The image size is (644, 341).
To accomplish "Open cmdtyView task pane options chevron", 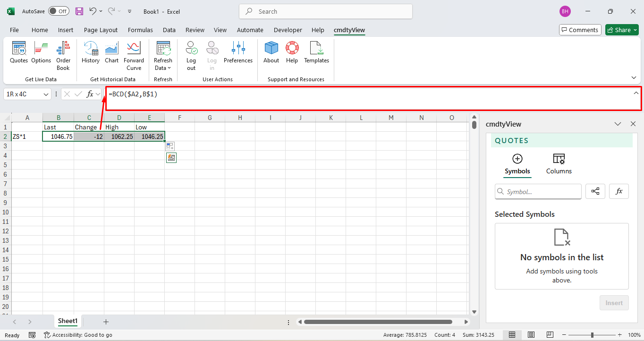I will pyautogui.click(x=618, y=124).
